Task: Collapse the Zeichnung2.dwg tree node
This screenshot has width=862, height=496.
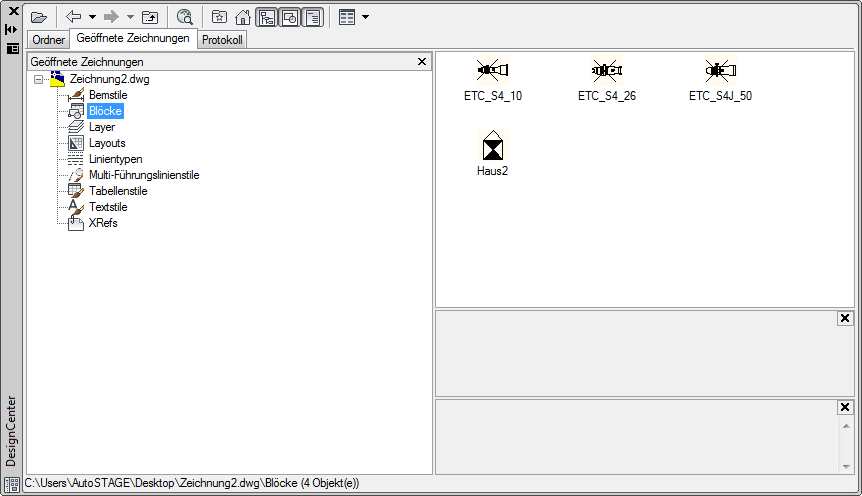Action: click(38, 79)
